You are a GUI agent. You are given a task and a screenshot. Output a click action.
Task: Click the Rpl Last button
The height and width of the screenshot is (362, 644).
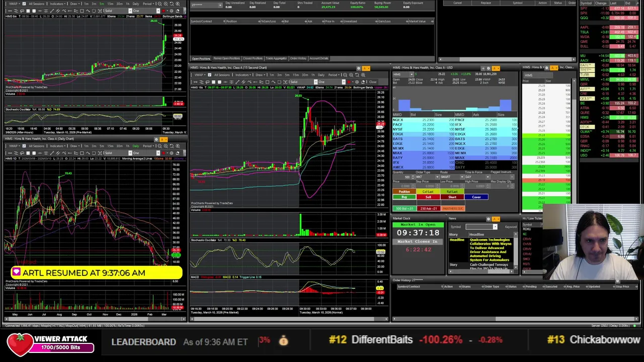tap(452, 192)
